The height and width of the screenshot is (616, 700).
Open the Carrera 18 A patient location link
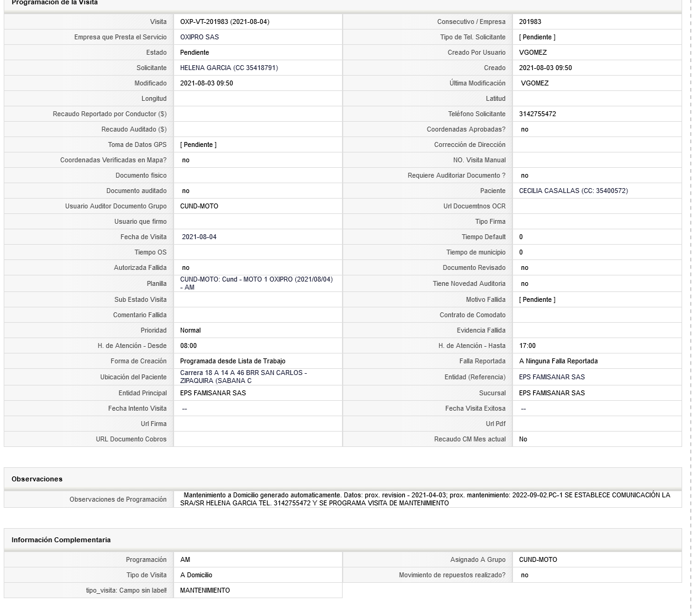[x=244, y=377]
